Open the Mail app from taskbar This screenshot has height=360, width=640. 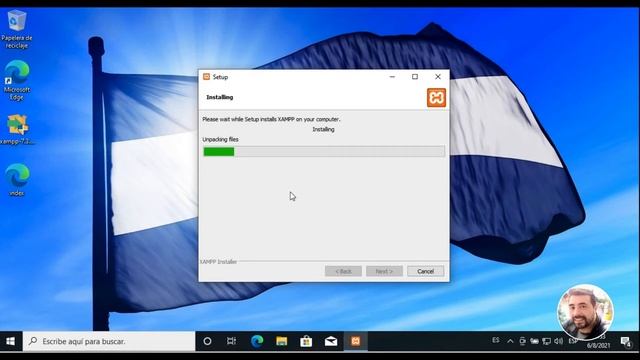[x=331, y=341]
